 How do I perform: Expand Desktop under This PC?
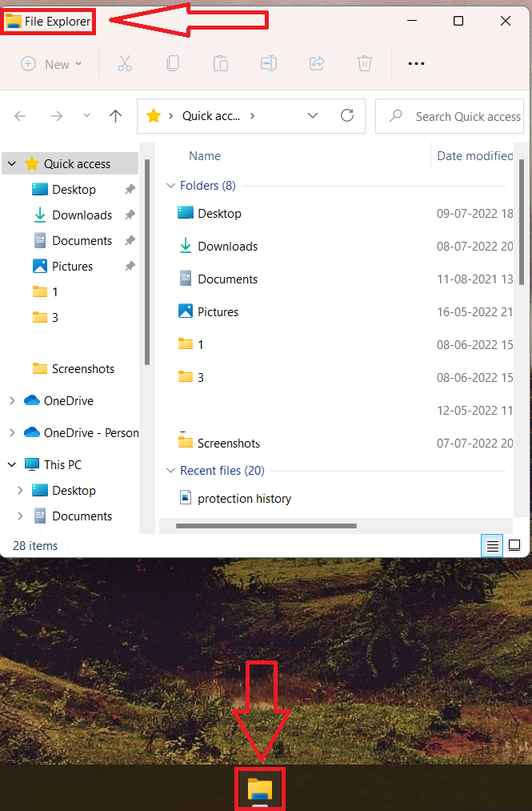point(20,490)
